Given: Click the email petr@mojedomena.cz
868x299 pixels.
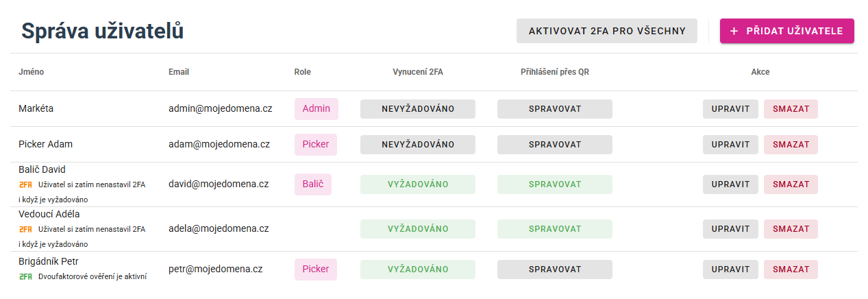Looking at the screenshot, I should 216,270.
